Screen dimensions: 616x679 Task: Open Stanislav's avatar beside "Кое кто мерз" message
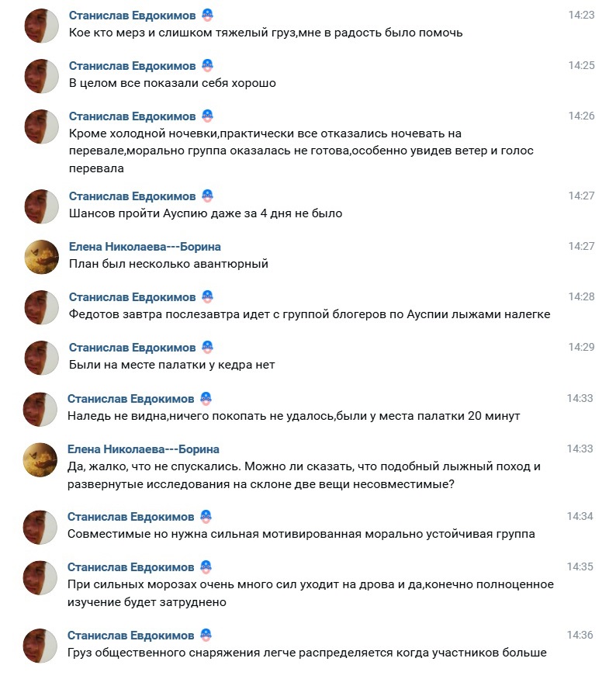click(42, 26)
